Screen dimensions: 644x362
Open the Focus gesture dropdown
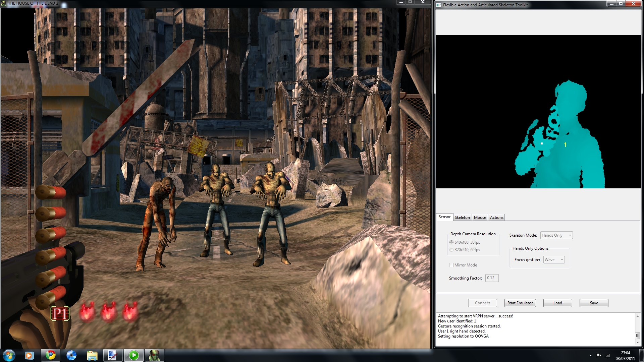554,260
